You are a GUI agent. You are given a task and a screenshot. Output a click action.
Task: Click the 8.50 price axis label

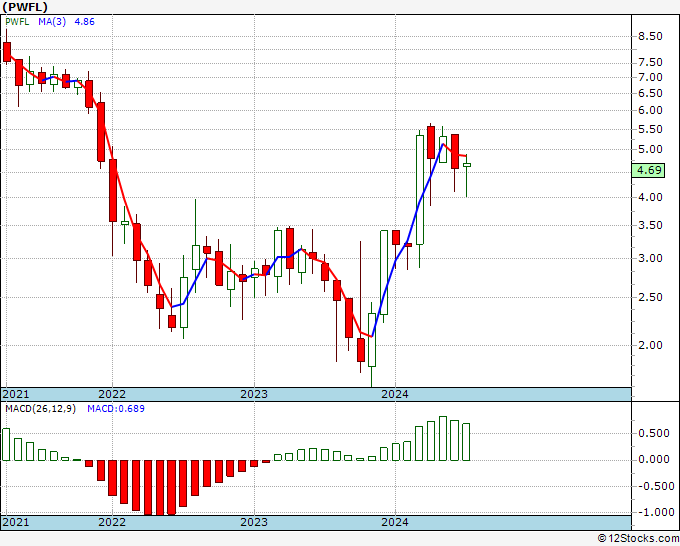[x=650, y=36]
